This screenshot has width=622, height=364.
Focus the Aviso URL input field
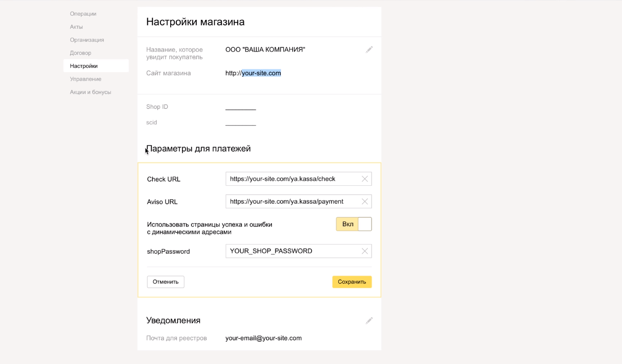click(291, 202)
